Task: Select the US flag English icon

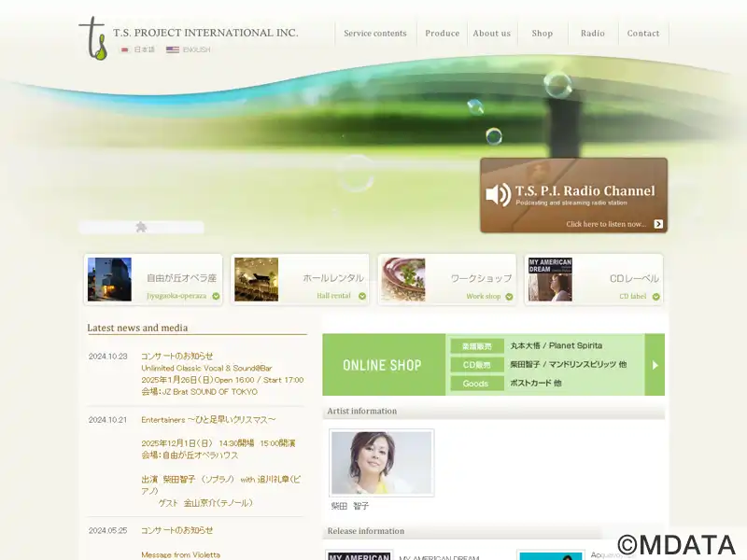Action: point(173,49)
